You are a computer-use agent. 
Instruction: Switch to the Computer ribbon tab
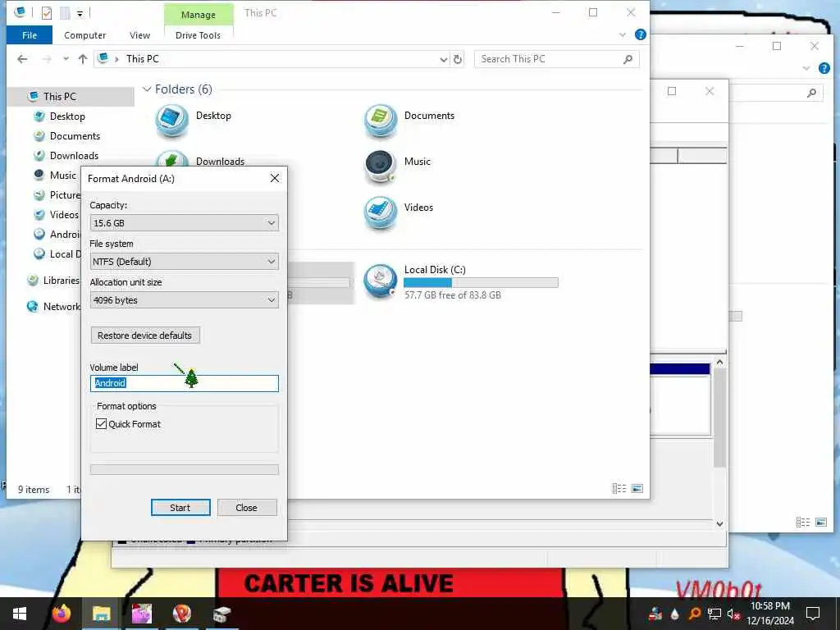[84, 35]
